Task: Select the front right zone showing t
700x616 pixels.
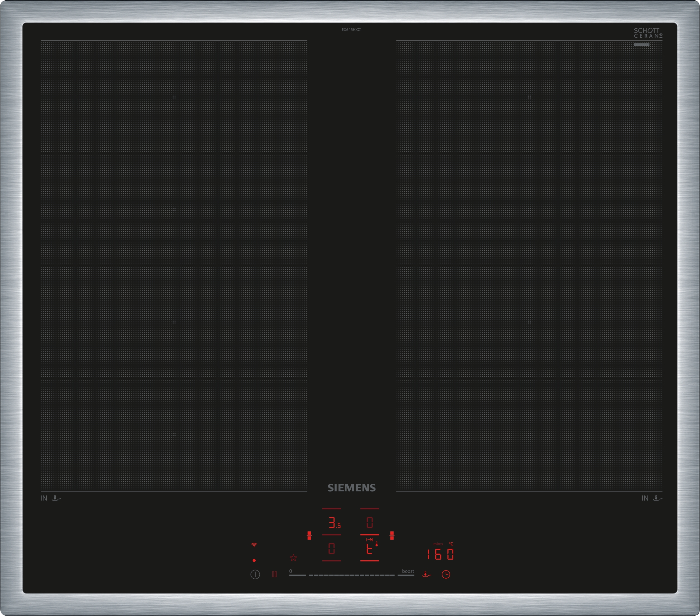Action: pos(370,549)
